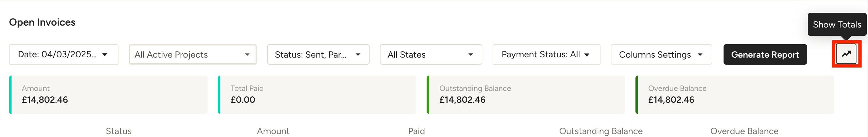Sort by Outstanding Balance column header
Viewport: 868px width, 137px height.
coord(601,131)
